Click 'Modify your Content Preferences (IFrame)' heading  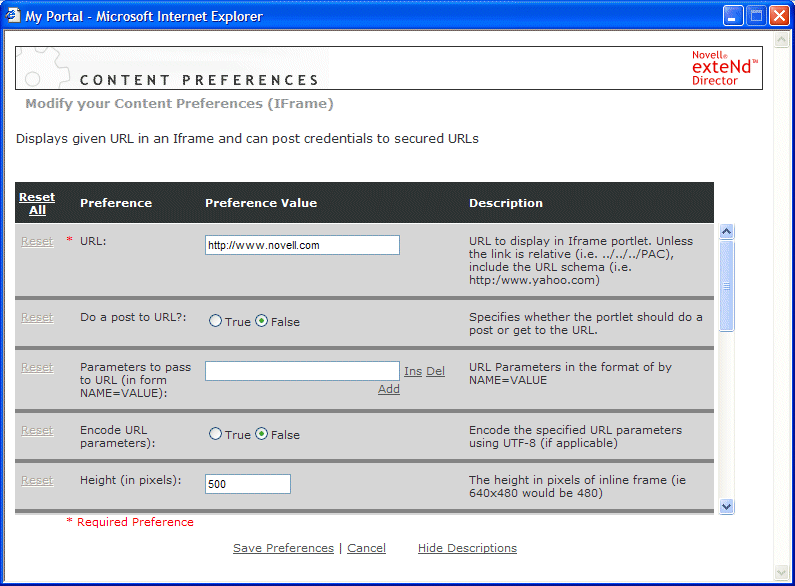point(179,104)
